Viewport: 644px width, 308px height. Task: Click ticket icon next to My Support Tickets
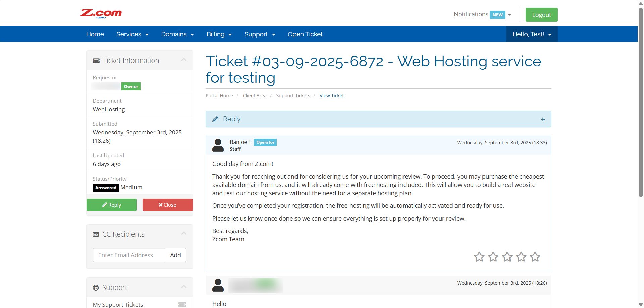[x=182, y=304]
